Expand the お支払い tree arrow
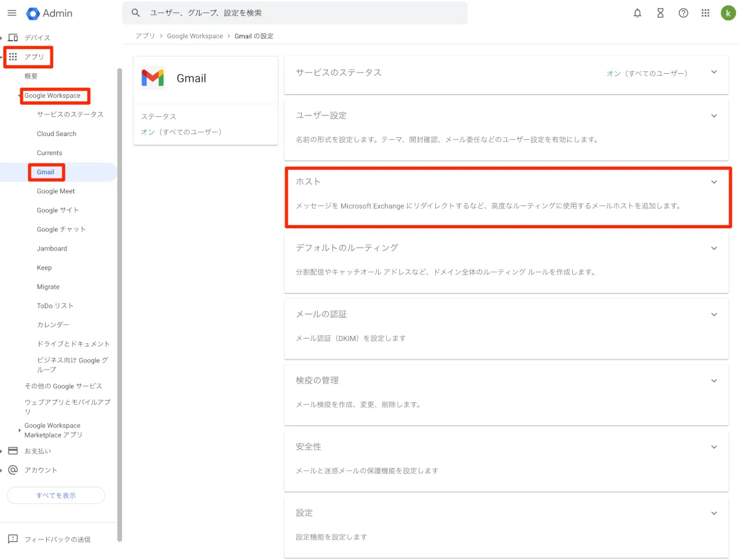Image resolution: width=739 pixels, height=560 pixels. pos(2,450)
